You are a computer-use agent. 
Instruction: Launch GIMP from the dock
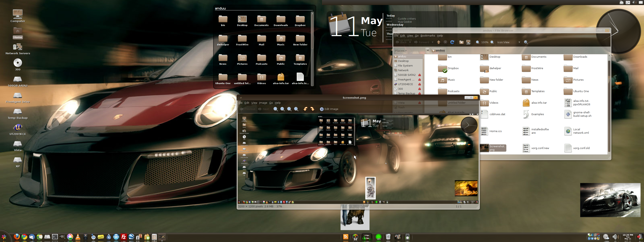(x=63, y=237)
